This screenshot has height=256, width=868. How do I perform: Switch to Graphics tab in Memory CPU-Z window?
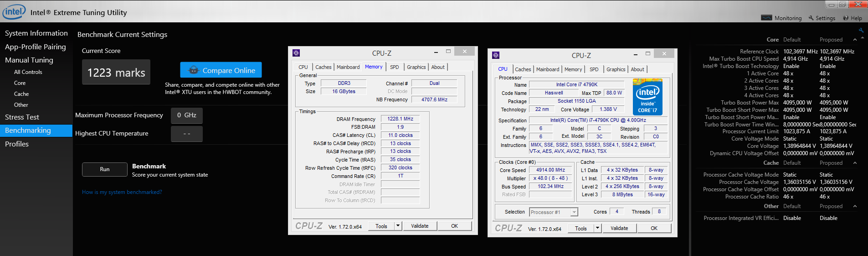pyautogui.click(x=416, y=67)
